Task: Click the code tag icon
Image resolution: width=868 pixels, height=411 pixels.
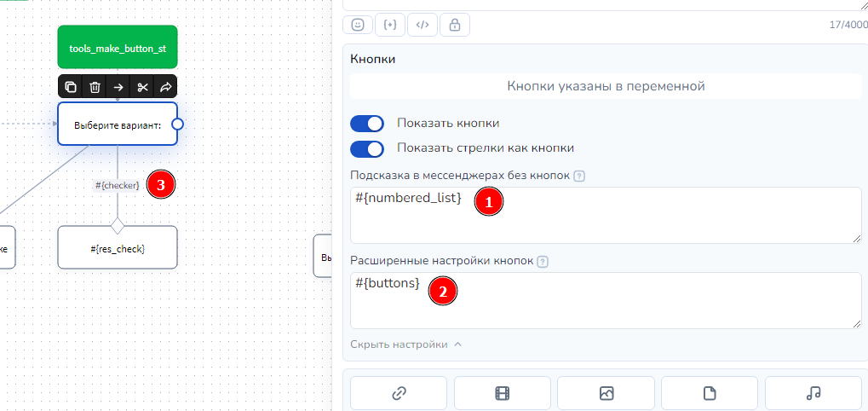Action: [423, 25]
